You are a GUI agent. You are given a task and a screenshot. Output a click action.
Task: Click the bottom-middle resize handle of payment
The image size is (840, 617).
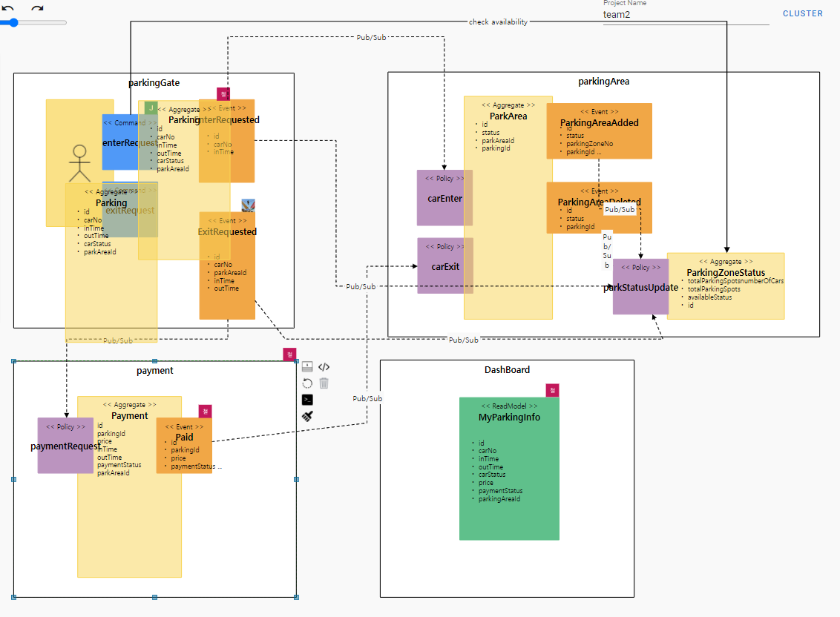155,597
